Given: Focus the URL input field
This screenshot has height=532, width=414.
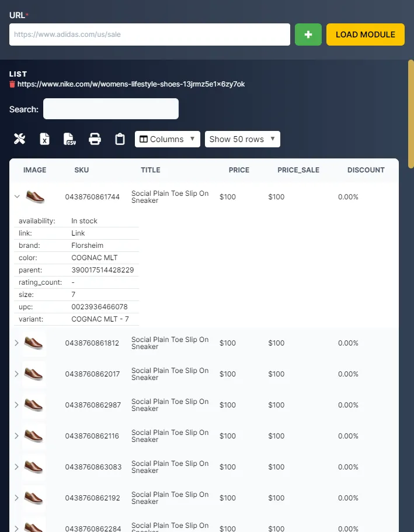Looking at the screenshot, I should [x=149, y=34].
